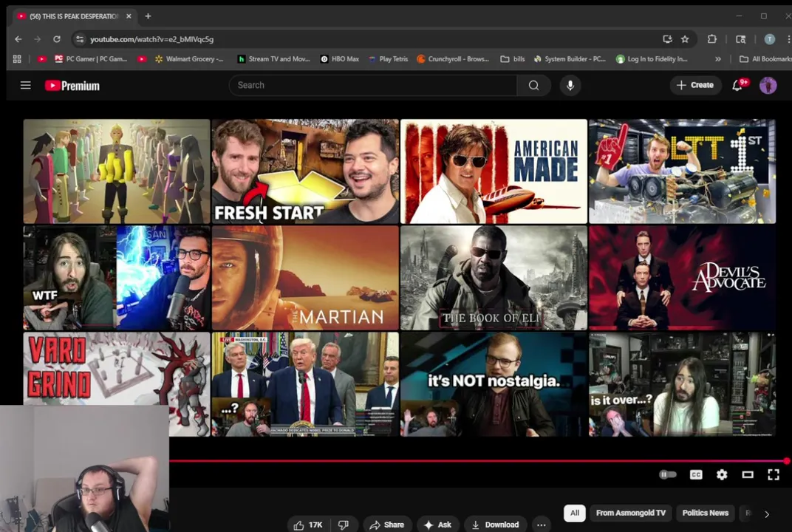The width and height of the screenshot is (792, 532).
Task: Open the apps grid in bookmarks bar
Action: pyautogui.click(x=17, y=59)
